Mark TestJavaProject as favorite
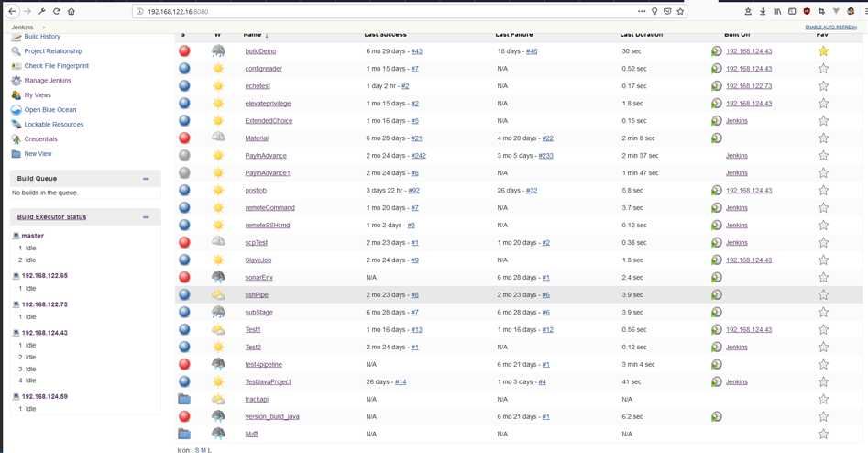 click(823, 381)
